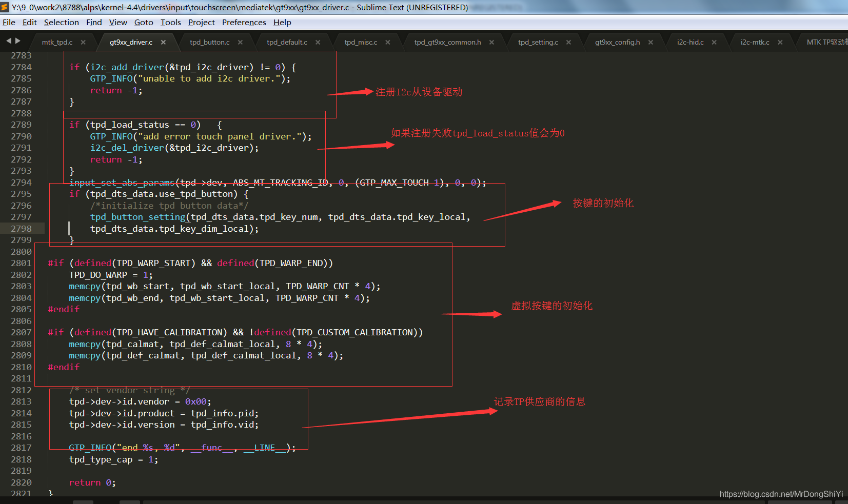Click on tpd_def_calmat_local on line 2809

[244, 355]
